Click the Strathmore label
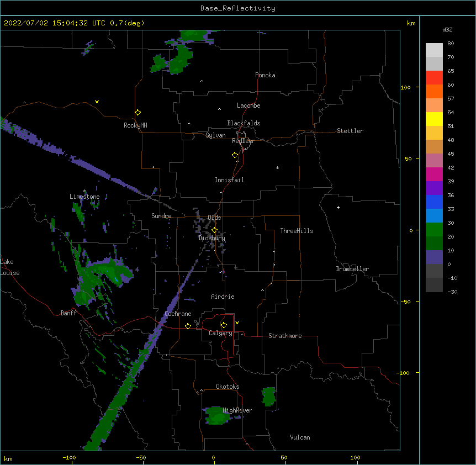The height and width of the screenshot is (465, 476). tap(285, 336)
